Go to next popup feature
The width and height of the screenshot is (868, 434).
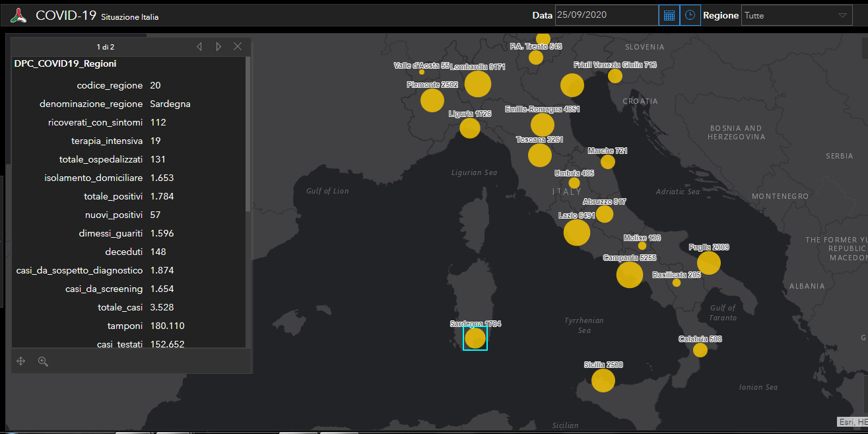point(218,47)
